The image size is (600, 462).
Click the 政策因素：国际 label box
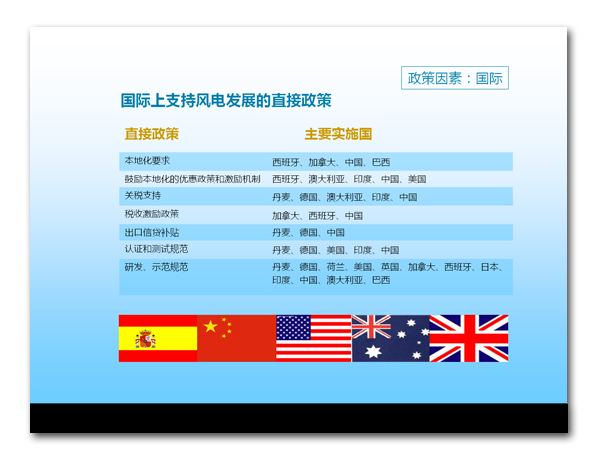(x=455, y=78)
